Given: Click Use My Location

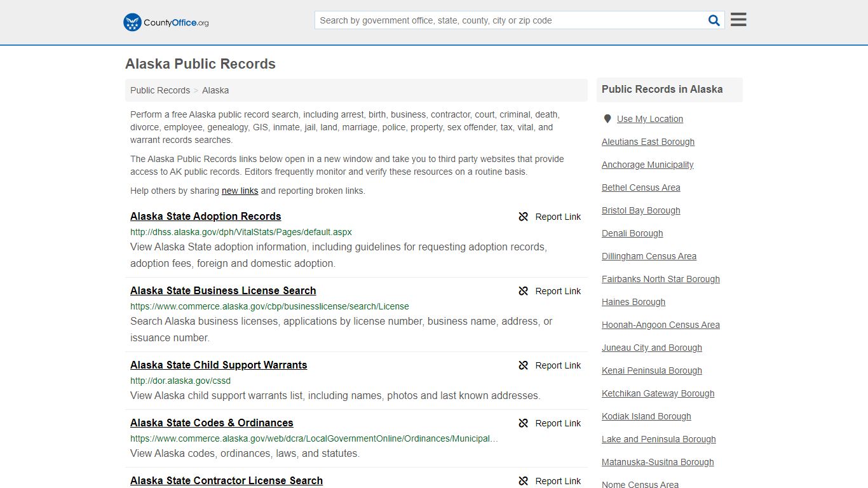Looking at the screenshot, I should (x=650, y=119).
